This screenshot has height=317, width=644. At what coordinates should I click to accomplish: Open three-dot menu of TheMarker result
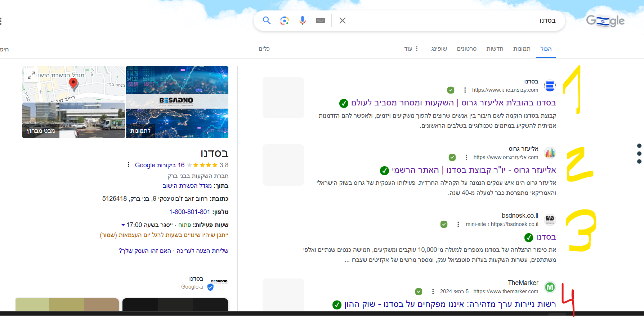pos(433,291)
